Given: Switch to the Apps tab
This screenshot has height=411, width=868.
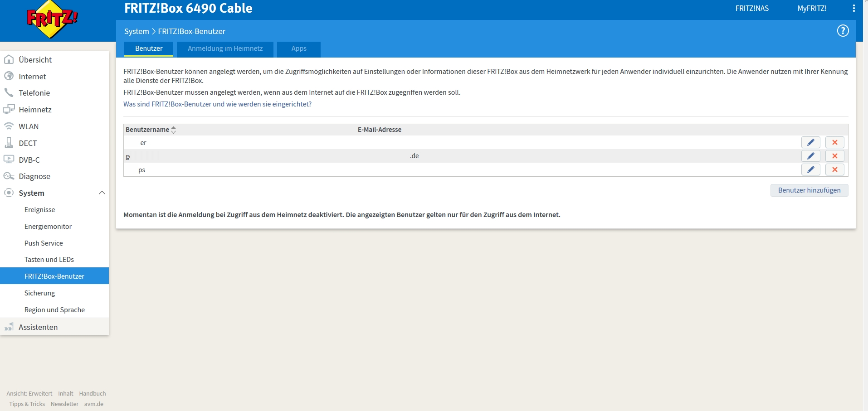Looking at the screenshot, I should point(299,48).
